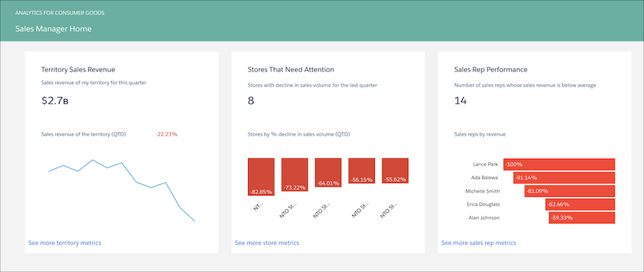Select the store bar showing -73.22%
644x272 pixels.
click(295, 175)
